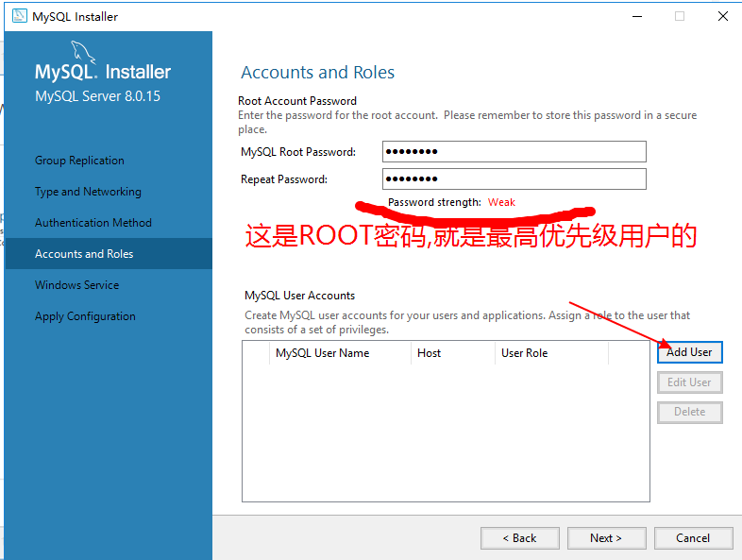This screenshot has height=560, width=742.
Task: Open the Group Replication step
Action: pyautogui.click(x=79, y=161)
